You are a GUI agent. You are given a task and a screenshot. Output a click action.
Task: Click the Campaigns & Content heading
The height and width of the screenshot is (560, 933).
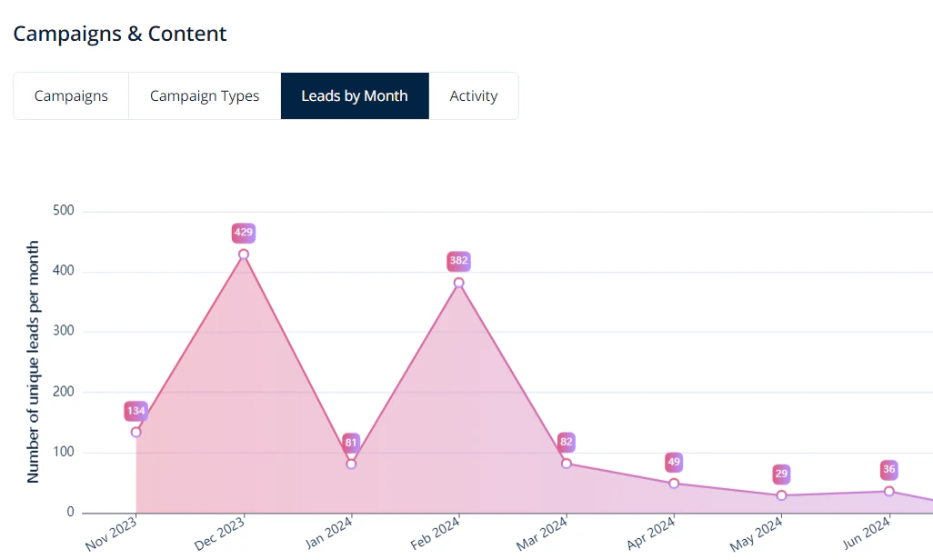tap(119, 34)
